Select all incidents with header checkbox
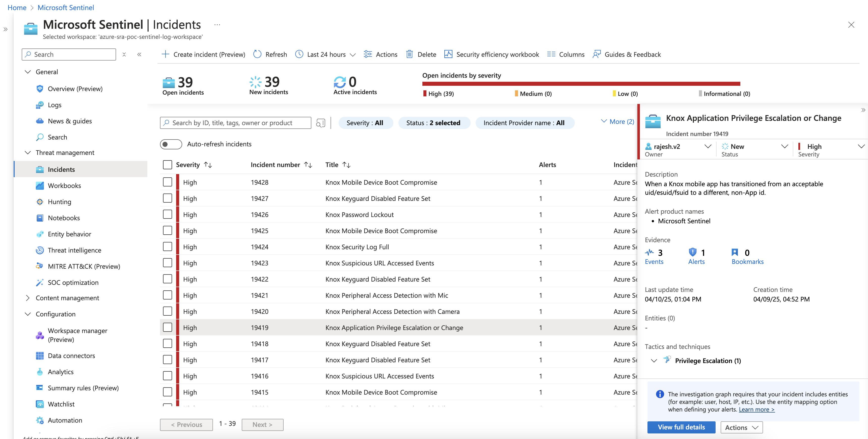 click(x=168, y=165)
